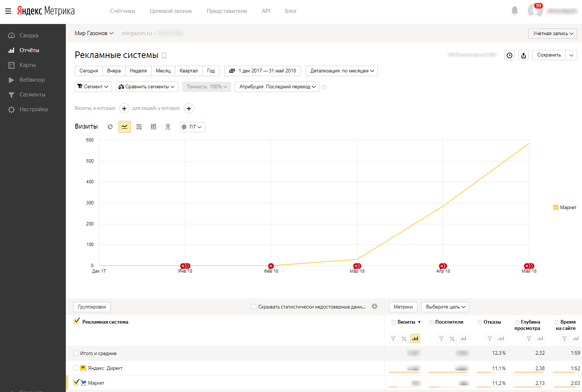Click the annotation marker at Мар 18
The height and width of the screenshot is (392, 582).
[357, 266]
